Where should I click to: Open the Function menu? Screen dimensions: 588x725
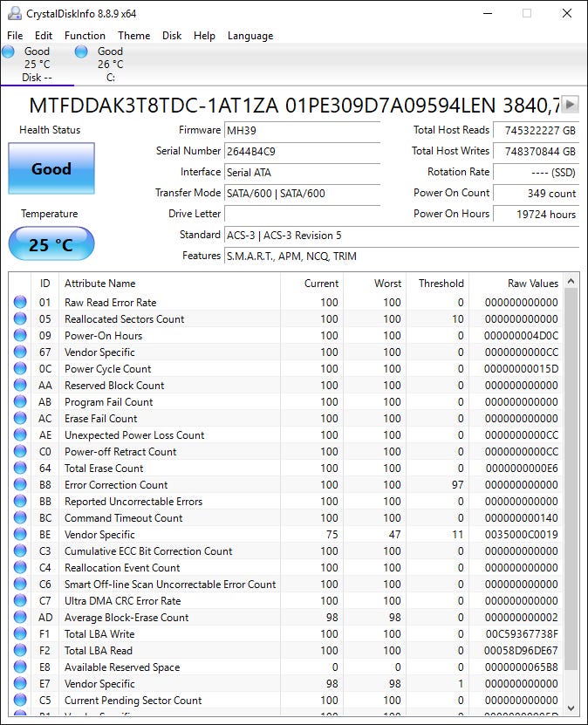pyautogui.click(x=85, y=36)
